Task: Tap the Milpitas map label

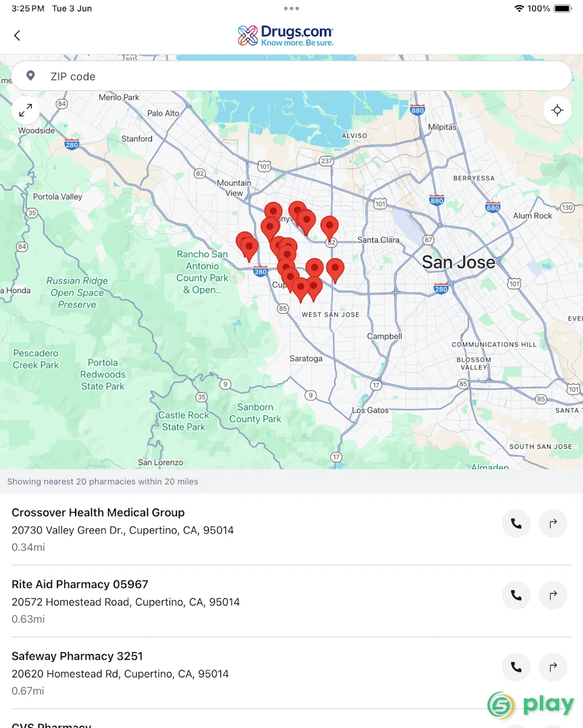Action: (442, 127)
